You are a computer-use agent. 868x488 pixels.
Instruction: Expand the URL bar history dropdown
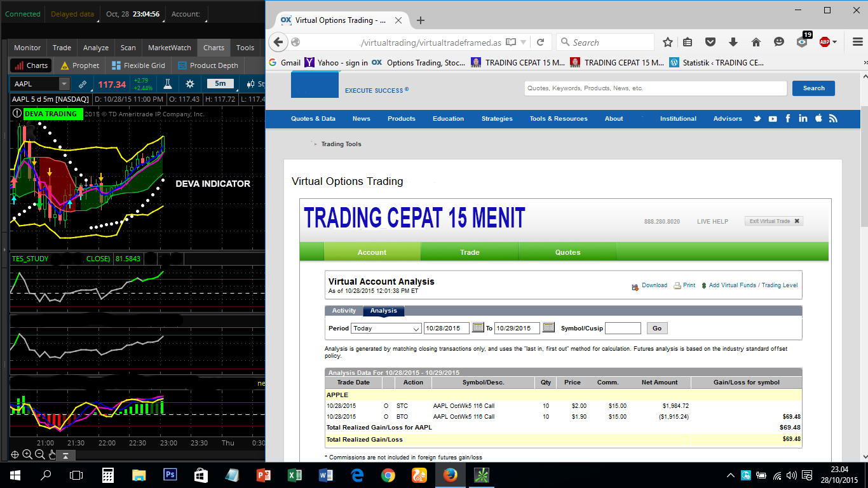524,42
